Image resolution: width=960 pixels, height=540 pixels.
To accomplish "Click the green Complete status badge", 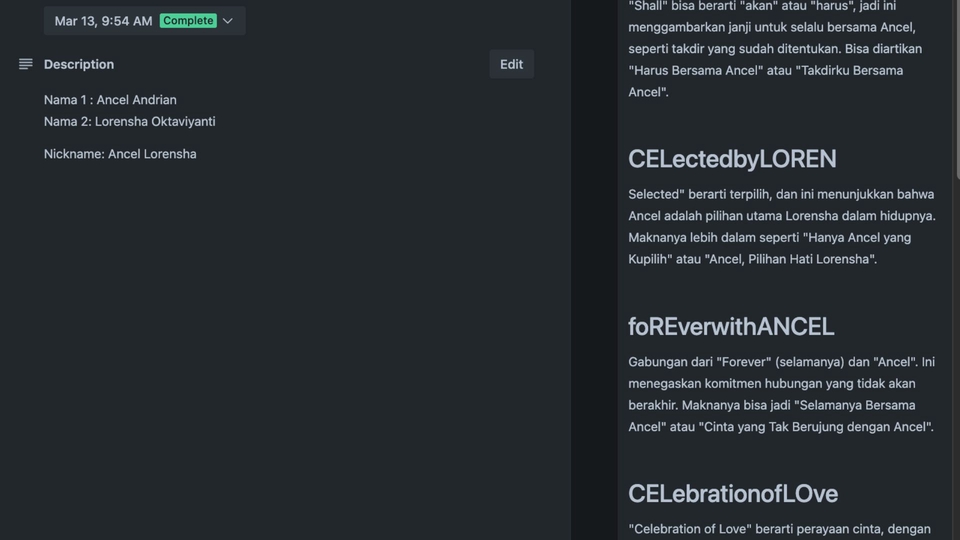I will (x=188, y=21).
